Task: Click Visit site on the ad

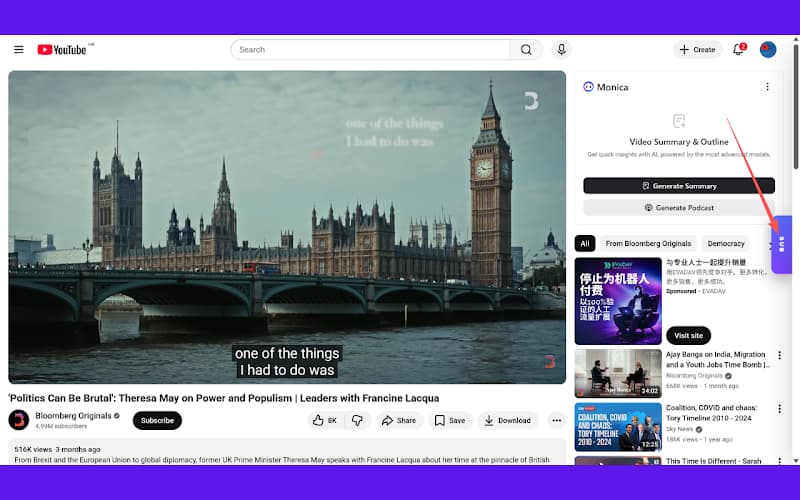Action: tap(688, 335)
